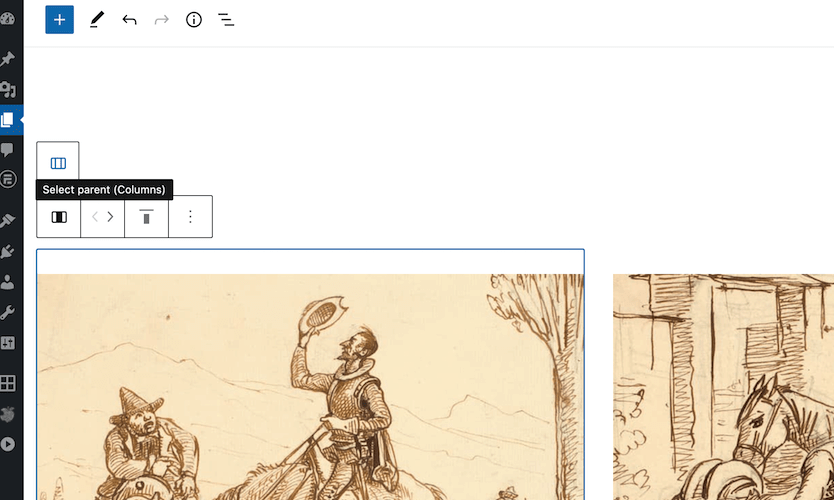Screen dimensions: 834x500
Task: Select the Don Quixote horseback sketch image
Action: point(311,387)
